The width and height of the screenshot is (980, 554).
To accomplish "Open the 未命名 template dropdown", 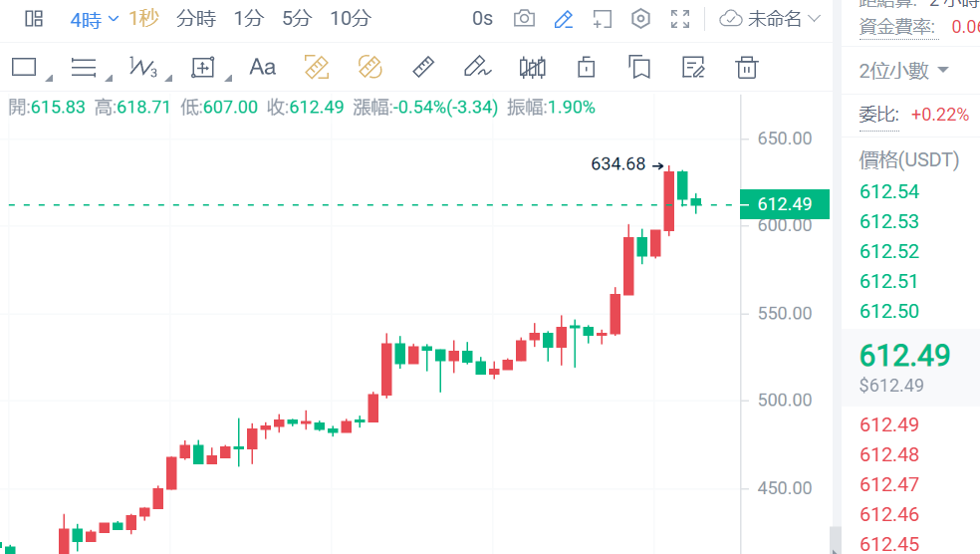I will pyautogui.click(x=772, y=18).
